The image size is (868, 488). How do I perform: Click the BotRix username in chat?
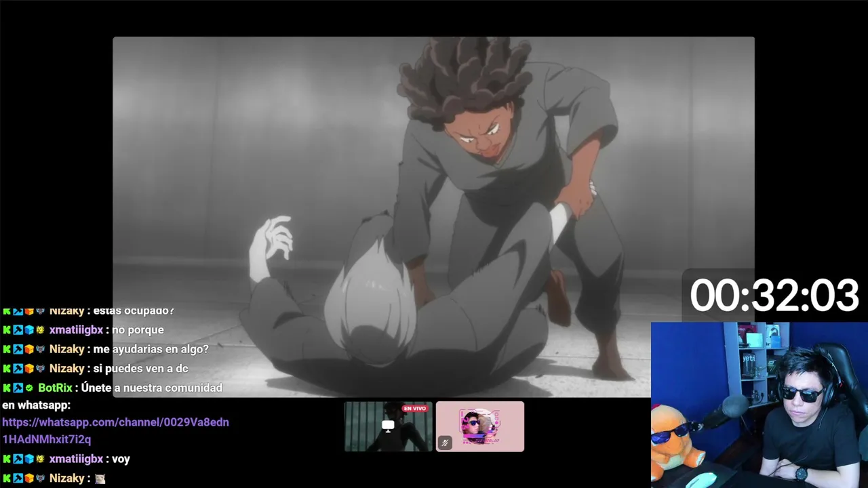coord(55,388)
